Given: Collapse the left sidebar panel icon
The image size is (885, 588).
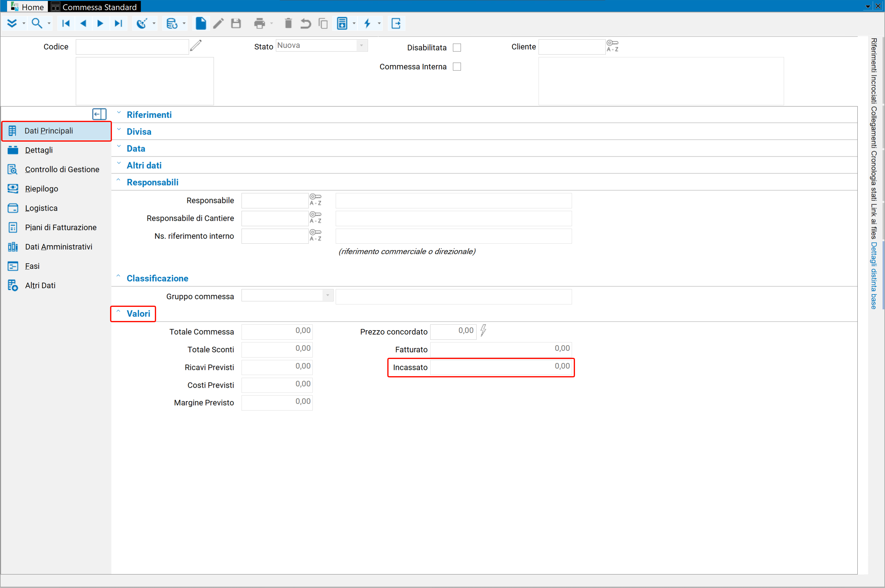Looking at the screenshot, I should point(99,114).
